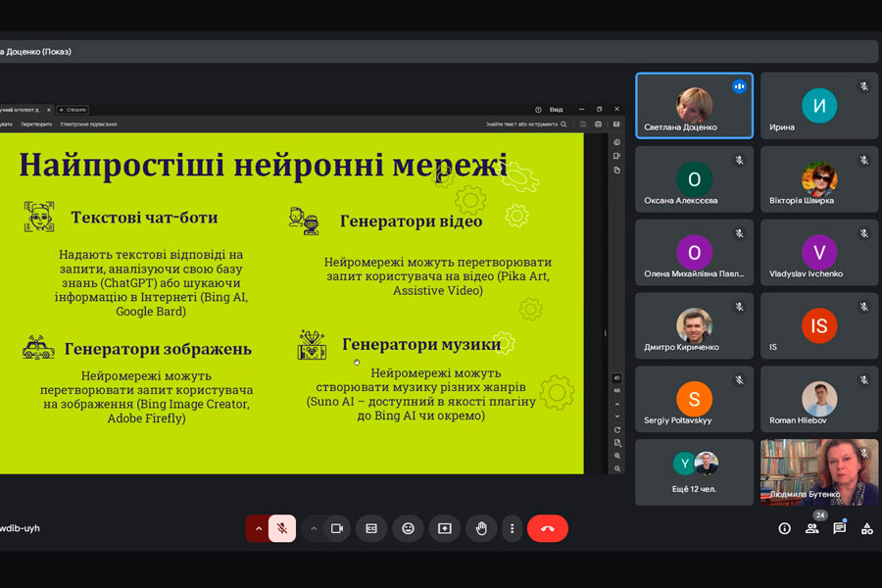882x588 pixels.
Task: Click the speaking indicator on Светлана Доценко's tile
Action: coord(739,86)
